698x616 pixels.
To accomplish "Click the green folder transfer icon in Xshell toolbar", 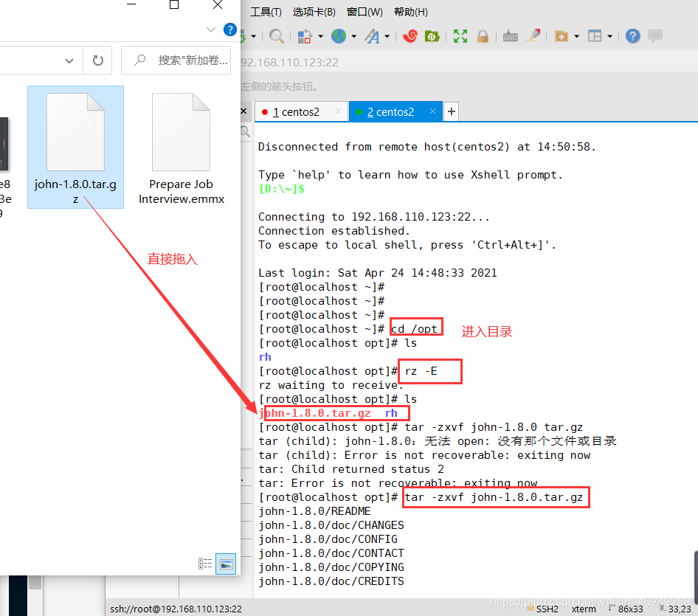I will click(x=432, y=36).
